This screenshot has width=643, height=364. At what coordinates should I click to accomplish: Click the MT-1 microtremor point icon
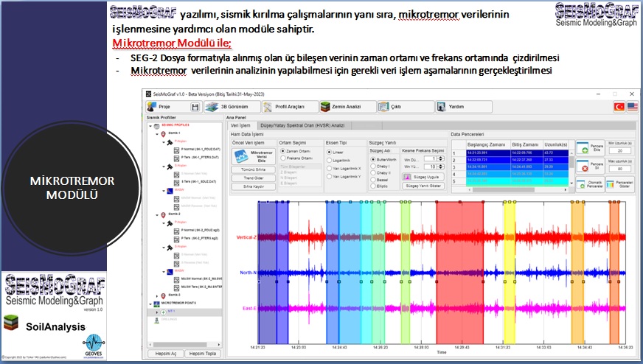coord(163,312)
